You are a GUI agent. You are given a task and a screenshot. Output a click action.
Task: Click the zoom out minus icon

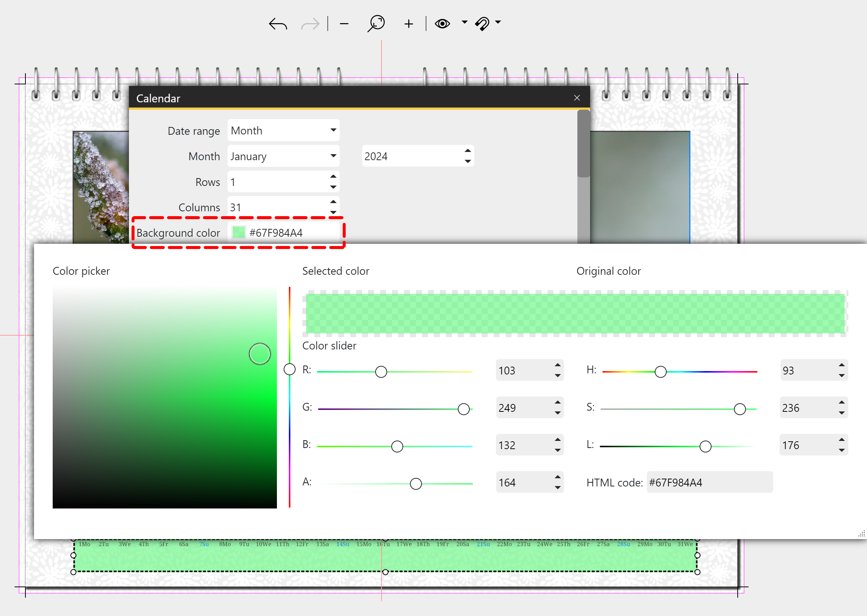point(344,24)
